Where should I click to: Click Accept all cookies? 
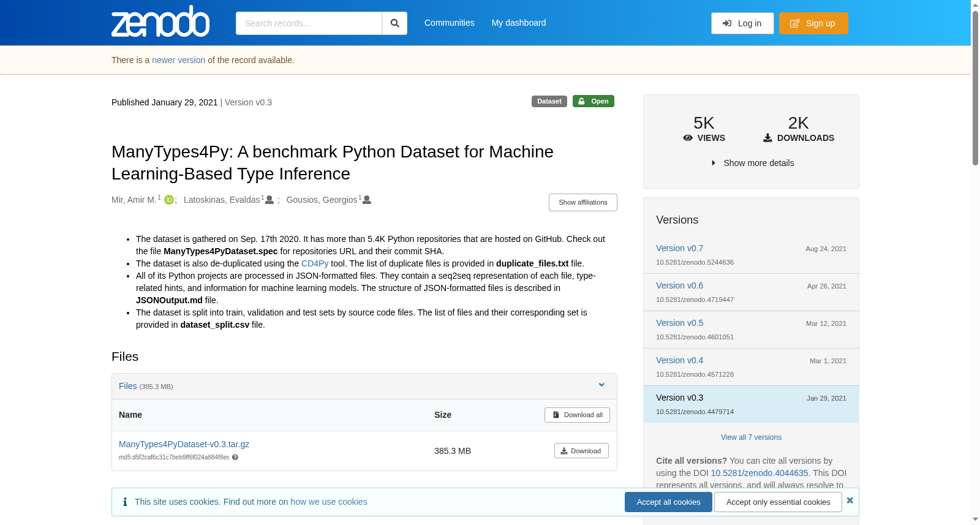[668, 502]
